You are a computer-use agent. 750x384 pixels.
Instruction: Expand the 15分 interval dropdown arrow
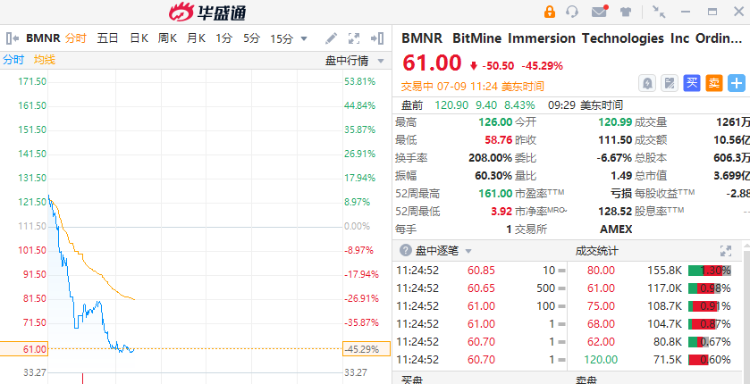pyautogui.click(x=304, y=39)
